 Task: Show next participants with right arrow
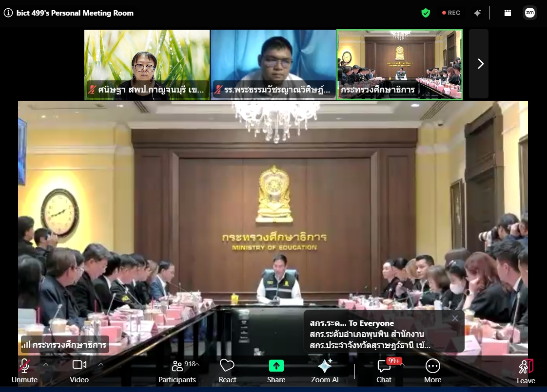(x=480, y=64)
